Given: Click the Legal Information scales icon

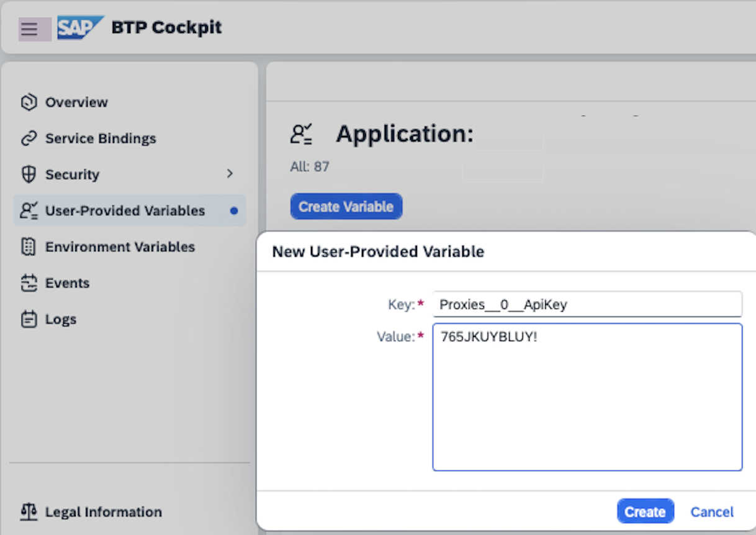Looking at the screenshot, I should click(x=29, y=512).
